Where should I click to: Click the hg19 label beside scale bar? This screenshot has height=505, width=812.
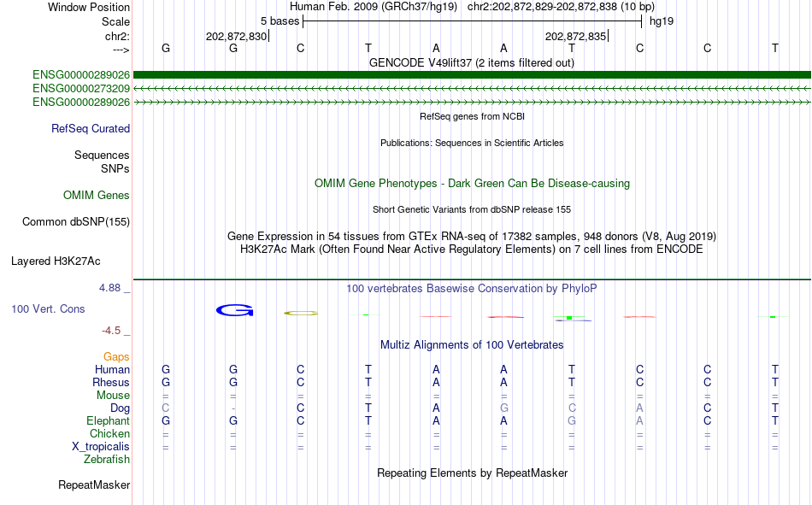(662, 21)
